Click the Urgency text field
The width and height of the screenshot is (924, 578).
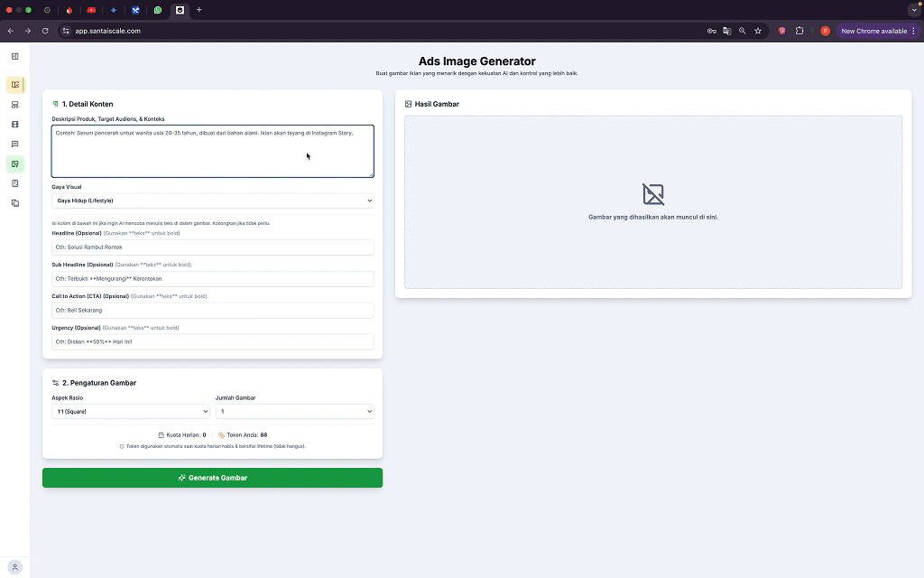(x=212, y=342)
